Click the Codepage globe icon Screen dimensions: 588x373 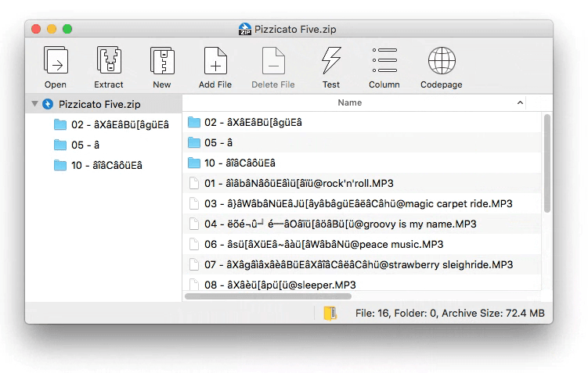tap(442, 61)
